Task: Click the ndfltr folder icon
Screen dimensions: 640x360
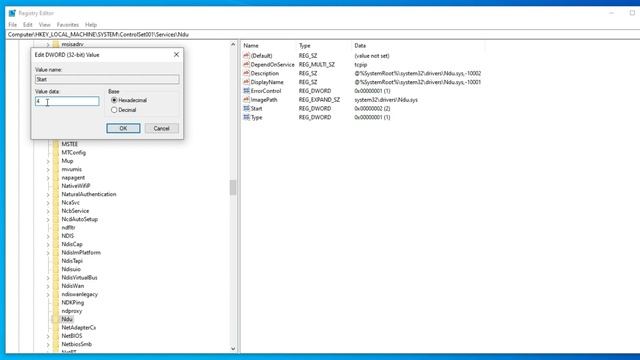Action: tap(56, 227)
